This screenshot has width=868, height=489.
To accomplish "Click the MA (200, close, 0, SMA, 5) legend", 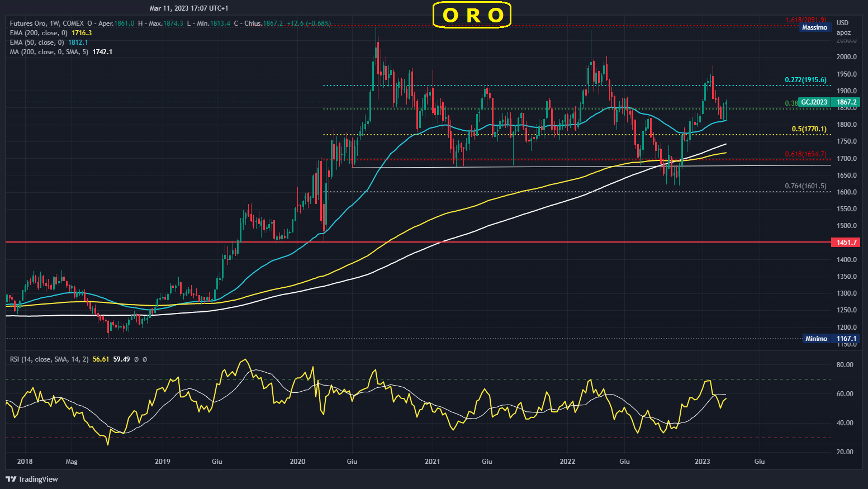I will [49, 52].
